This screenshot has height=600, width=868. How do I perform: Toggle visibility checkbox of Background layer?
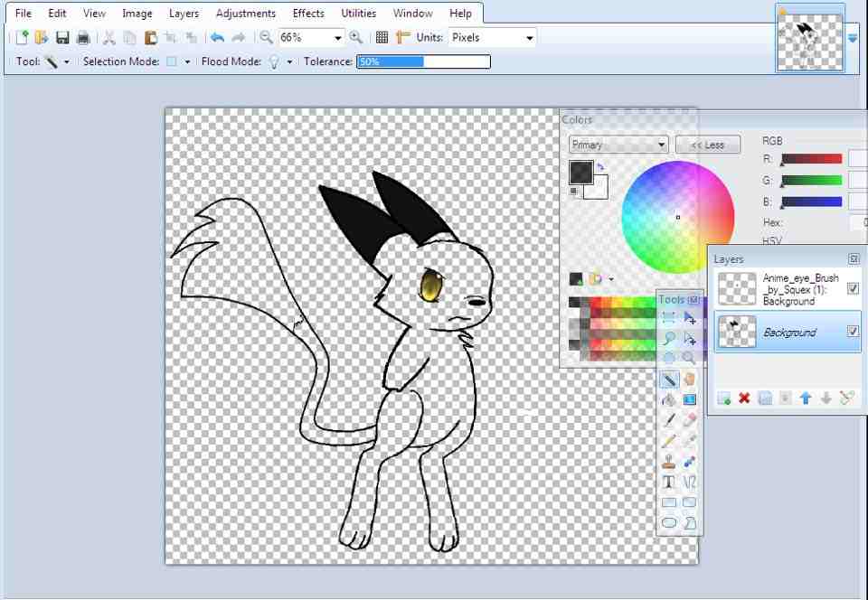[x=853, y=332]
